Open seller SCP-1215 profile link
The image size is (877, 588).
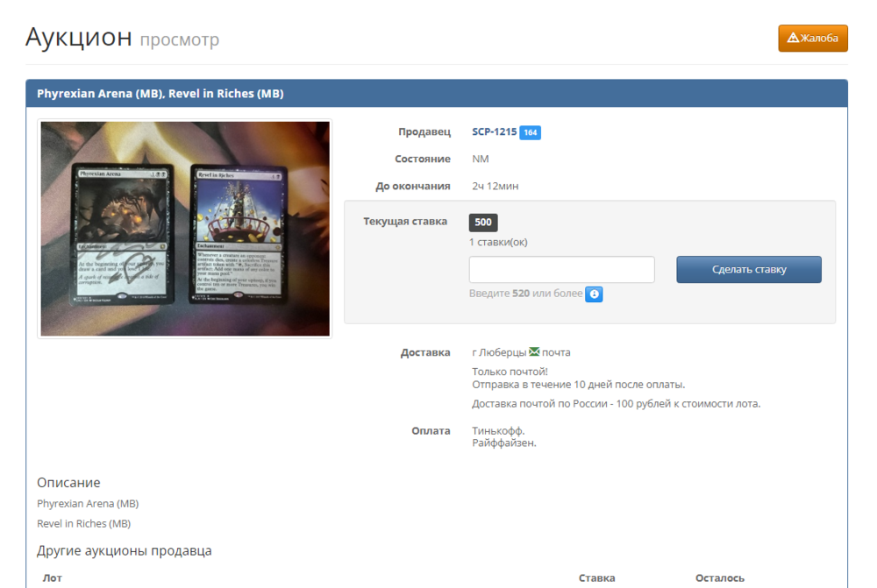pos(494,132)
